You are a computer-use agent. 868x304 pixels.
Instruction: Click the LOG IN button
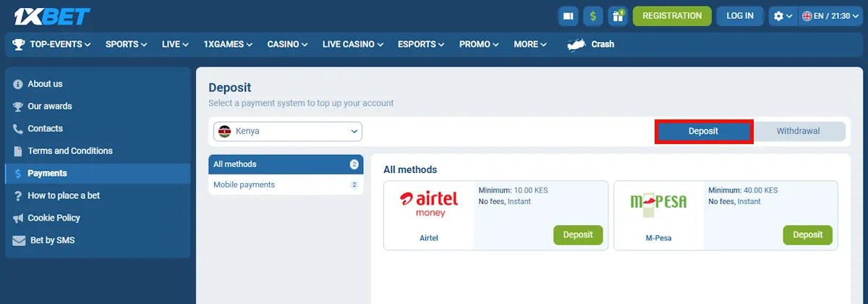(740, 16)
